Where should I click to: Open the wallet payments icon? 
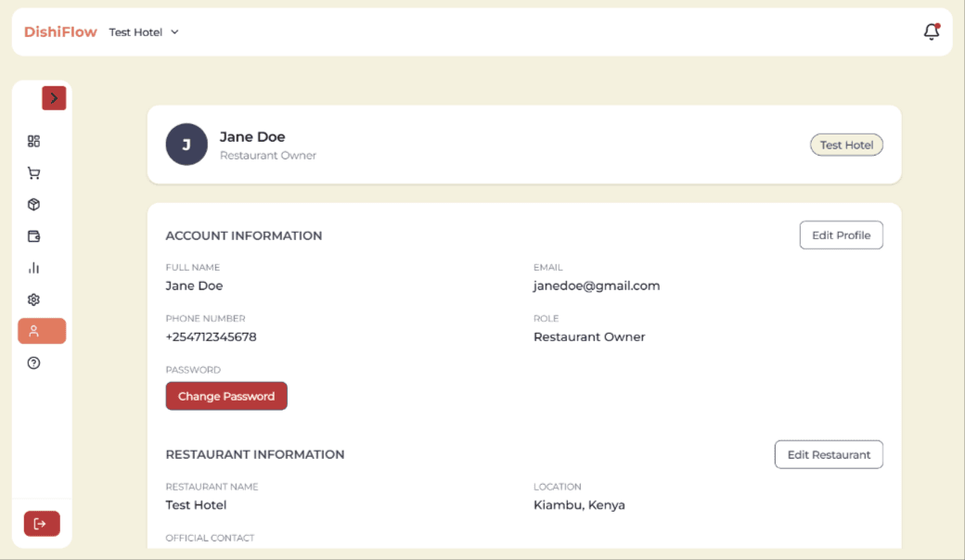pyautogui.click(x=34, y=236)
